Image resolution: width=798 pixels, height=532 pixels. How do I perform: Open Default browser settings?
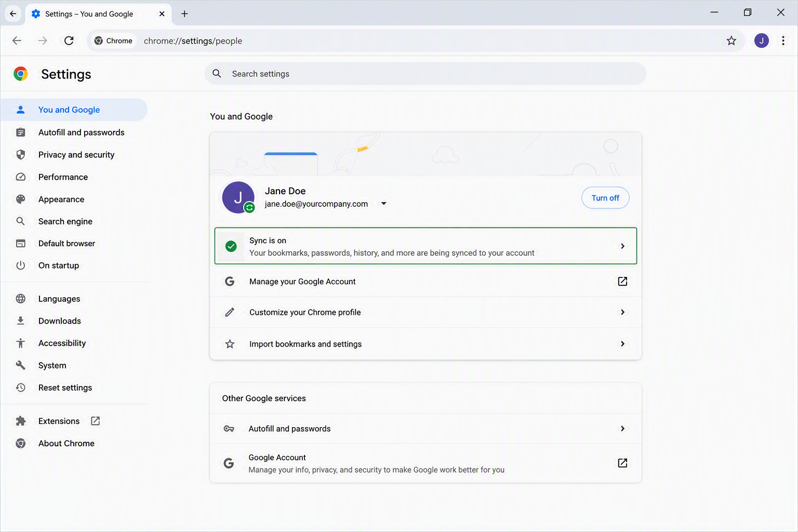74,244
